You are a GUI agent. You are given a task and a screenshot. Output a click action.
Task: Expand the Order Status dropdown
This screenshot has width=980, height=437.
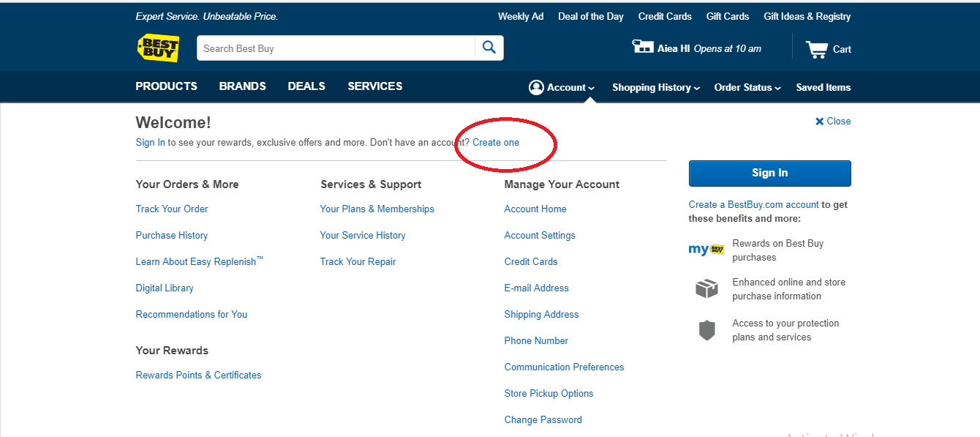coord(747,87)
